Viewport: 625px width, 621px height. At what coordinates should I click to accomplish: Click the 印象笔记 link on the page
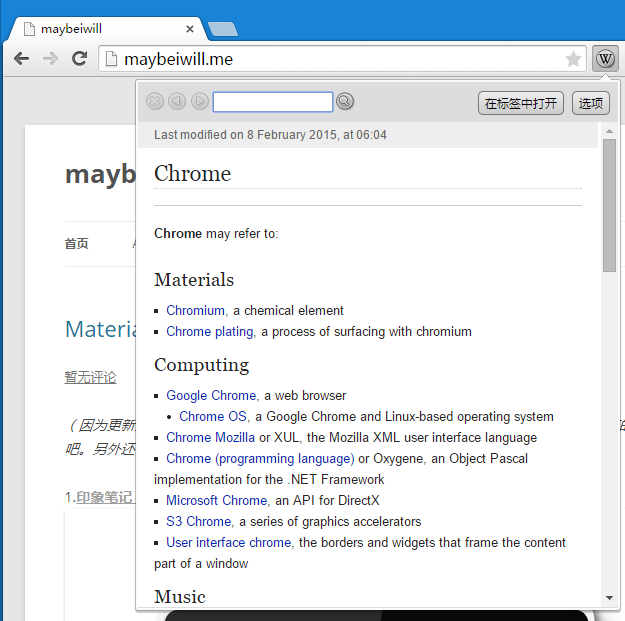click(104, 497)
